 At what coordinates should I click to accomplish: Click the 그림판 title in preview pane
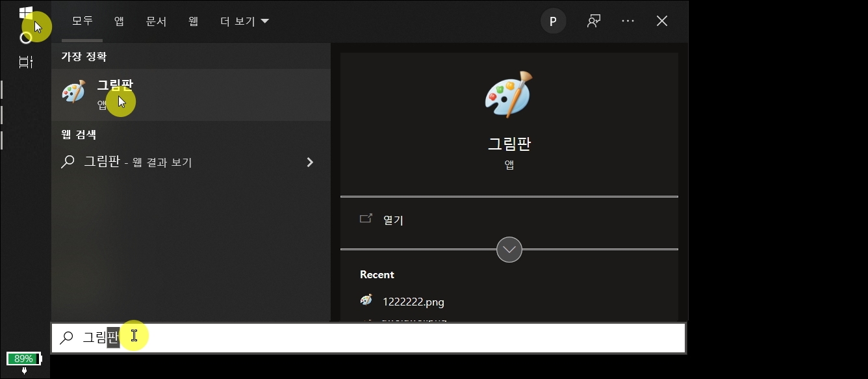pyautogui.click(x=509, y=144)
